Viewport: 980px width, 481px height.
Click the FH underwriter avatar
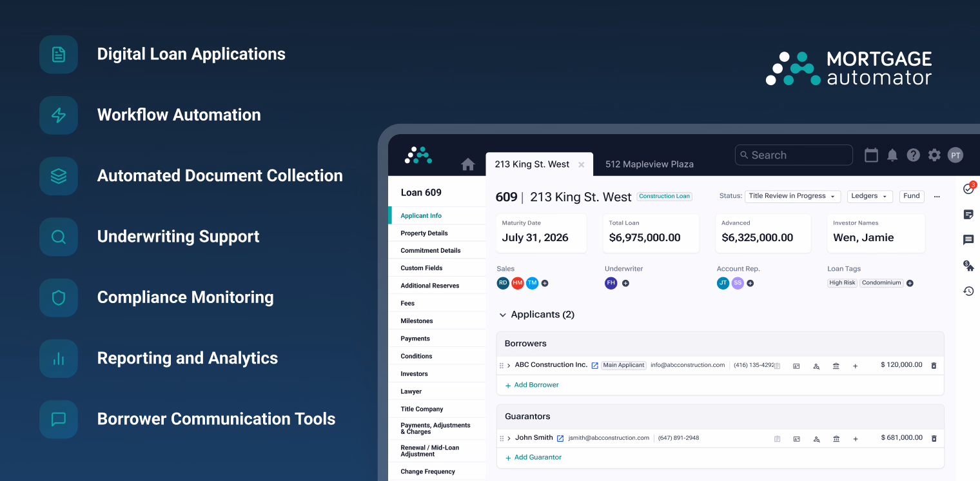[x=611, y=283]
